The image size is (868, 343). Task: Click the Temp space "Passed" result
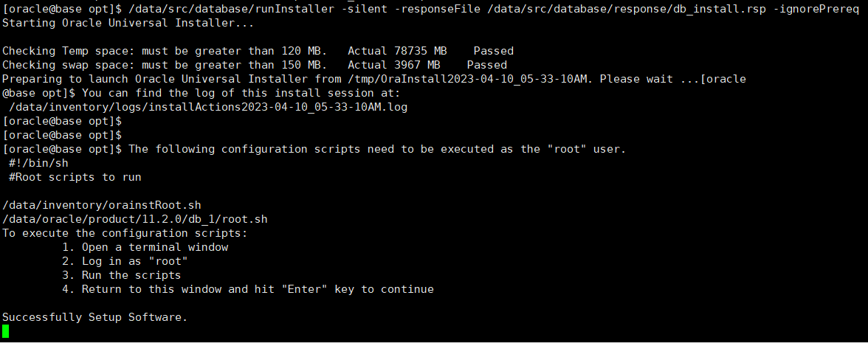[x=493, y=51]
